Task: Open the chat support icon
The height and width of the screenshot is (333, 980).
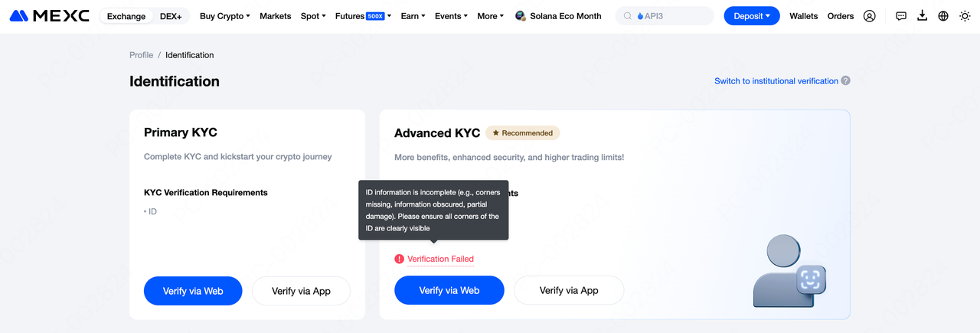Action: 901,16
